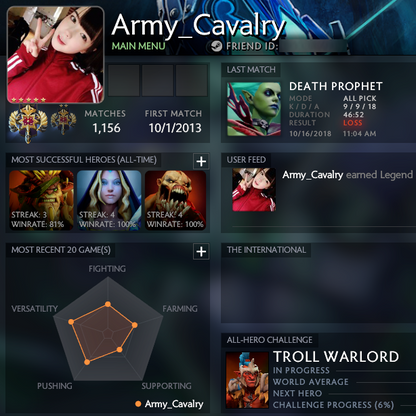Click the Fighting point on radar chart
Image resolution: width=416 pixels, height=416 pixels.
(x=108, y=304)
